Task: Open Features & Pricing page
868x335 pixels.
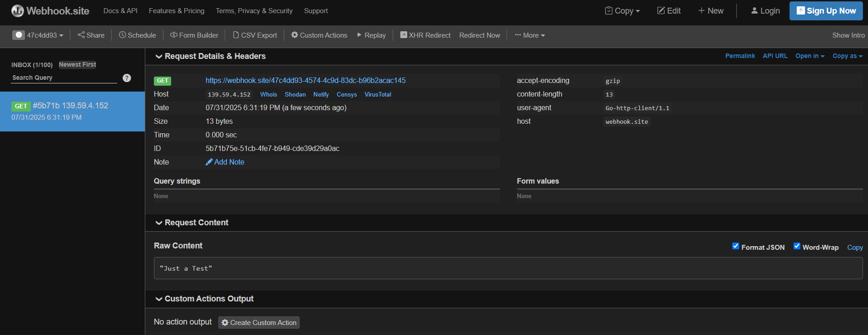Action: [x=177, y=11]
